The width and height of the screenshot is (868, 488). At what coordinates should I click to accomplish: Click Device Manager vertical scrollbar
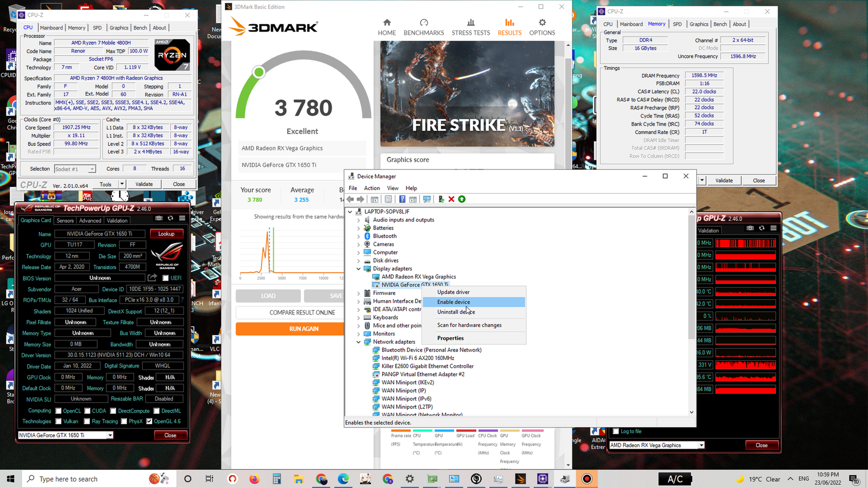pyautogui.click(x=692, y=276)
